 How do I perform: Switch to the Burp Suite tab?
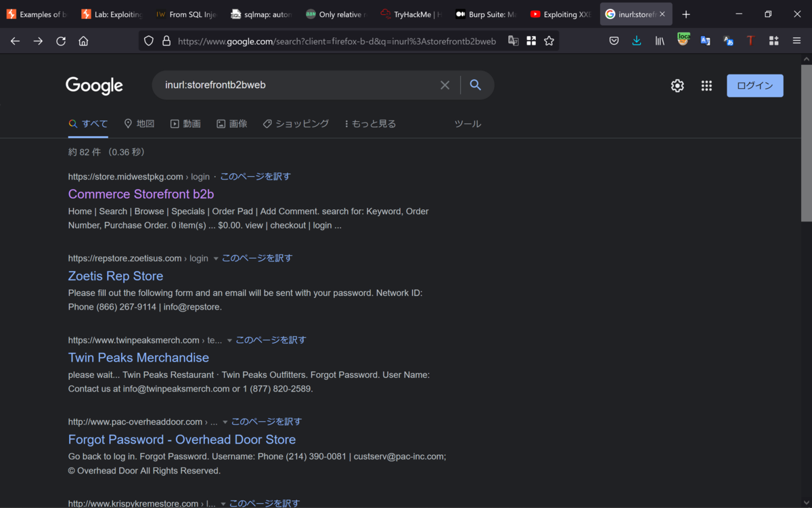click(x=485, y=14)
